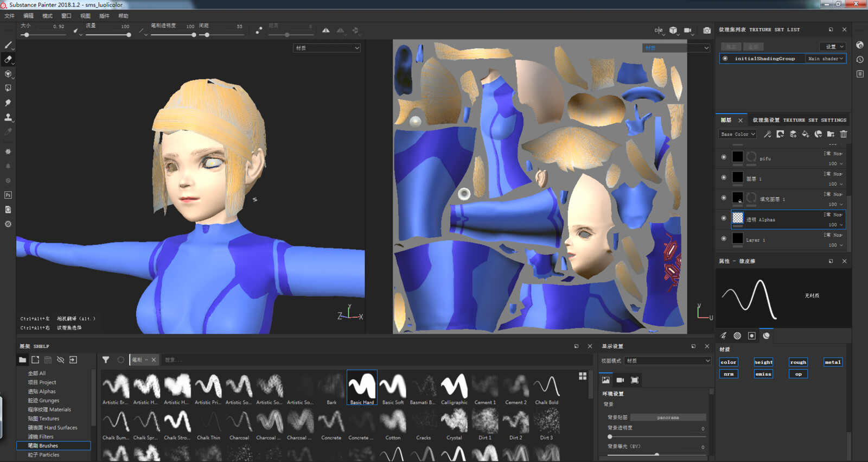Switch to perspective cube view icon

673,30
